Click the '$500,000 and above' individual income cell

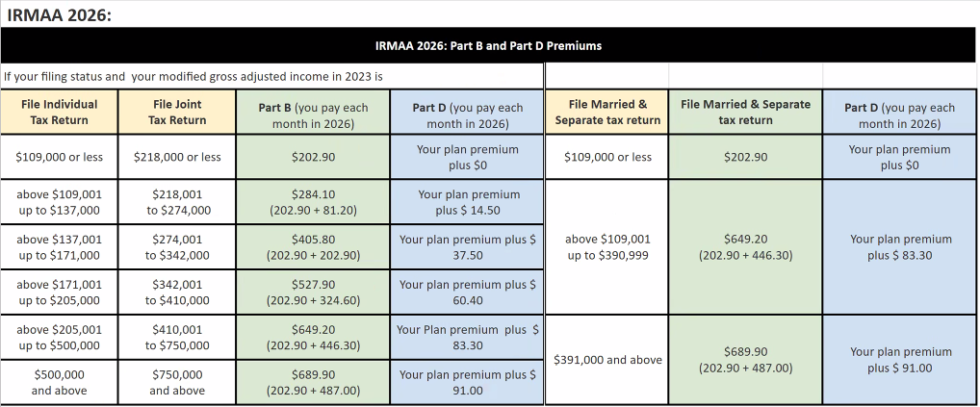(59, 382)
